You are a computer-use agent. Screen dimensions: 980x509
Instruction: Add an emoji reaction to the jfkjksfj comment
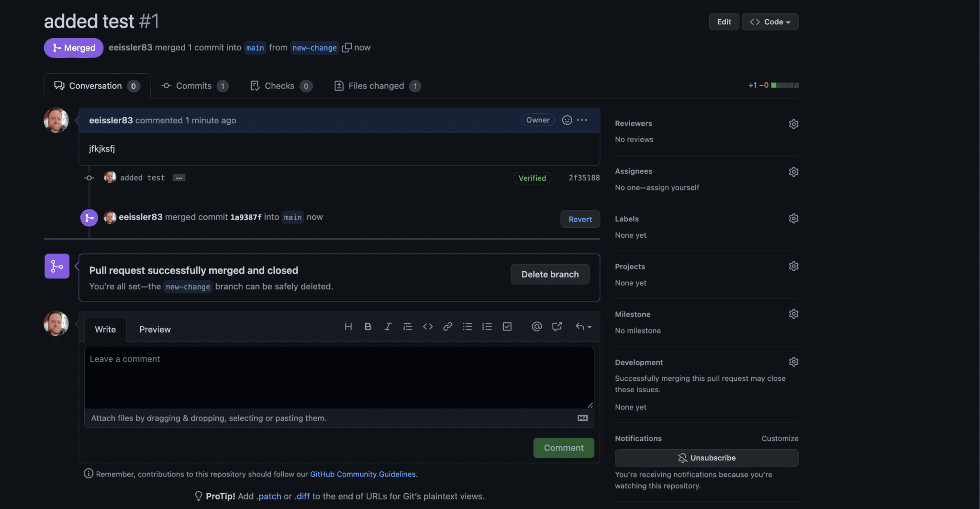click(567, 120)
